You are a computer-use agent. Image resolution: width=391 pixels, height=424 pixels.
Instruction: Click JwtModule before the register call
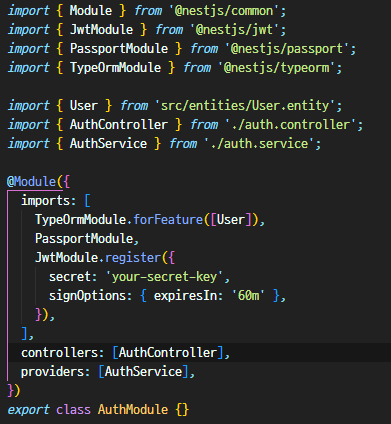(x=66, y=258)
